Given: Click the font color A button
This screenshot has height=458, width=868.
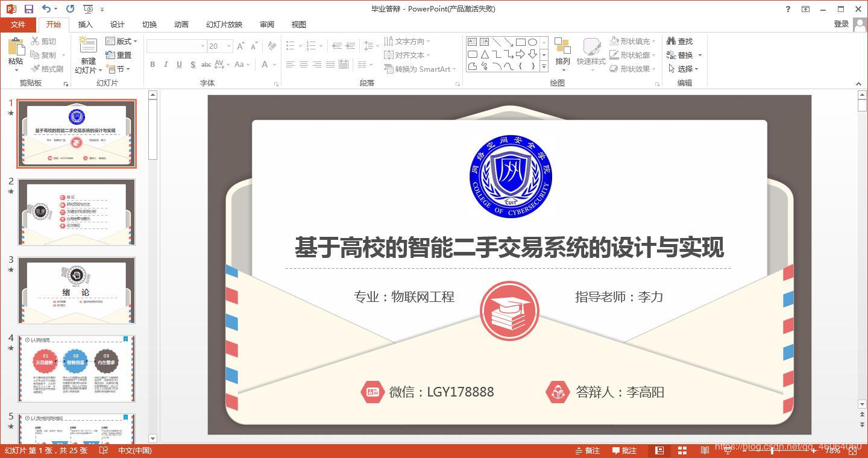Looking at the screenshot, I should [x=265, y=64].
